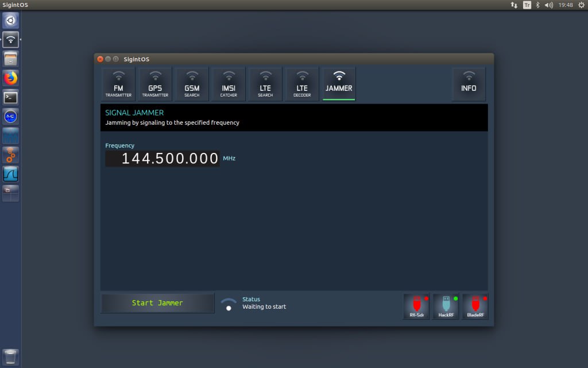The height and width of the screenshot is (368, 588).
Task: Open the SigintOS WiFi app in dock
Action: pyautogui.click(x=10, y=40)
